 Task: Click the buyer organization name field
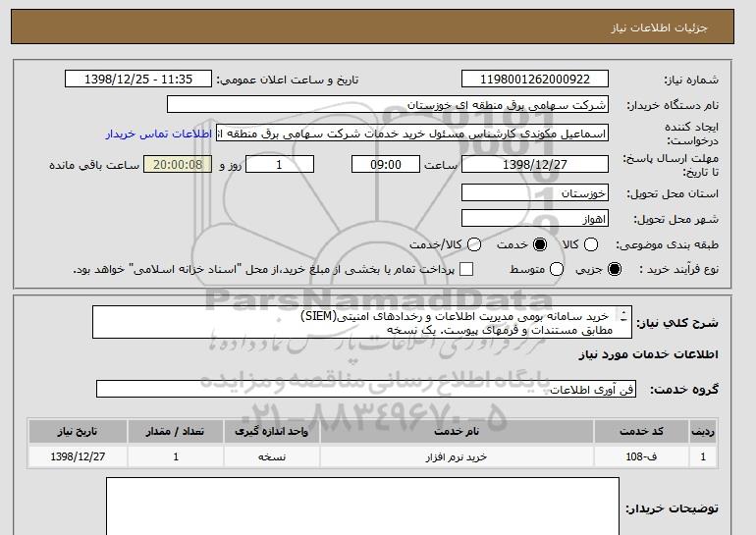point(388,104)
